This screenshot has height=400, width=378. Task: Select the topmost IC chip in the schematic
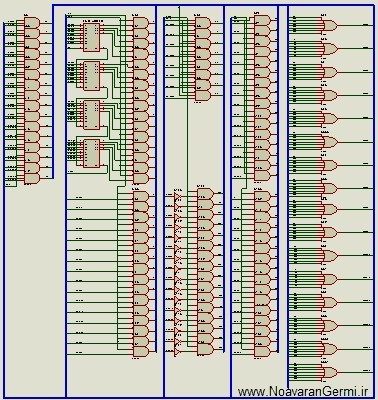(x=91, y=37)
